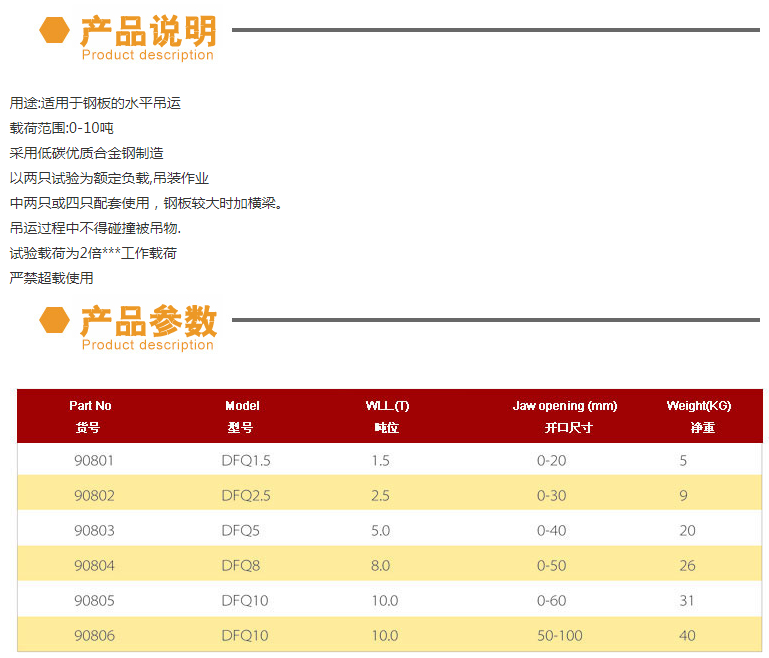
Task: Click the weight value 31
Action: coord(687,601)
